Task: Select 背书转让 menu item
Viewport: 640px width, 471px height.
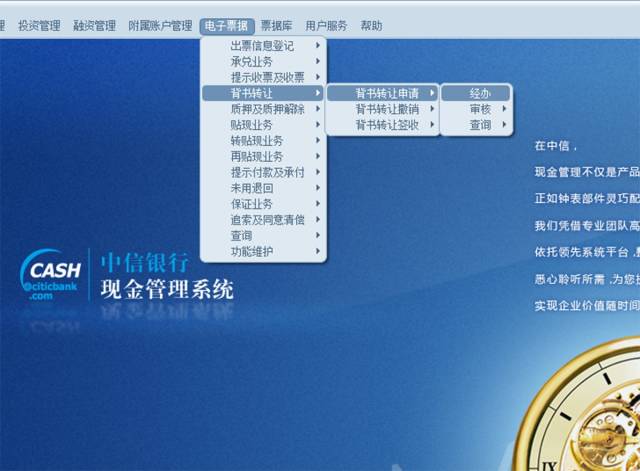Action: tap(263, 93)
